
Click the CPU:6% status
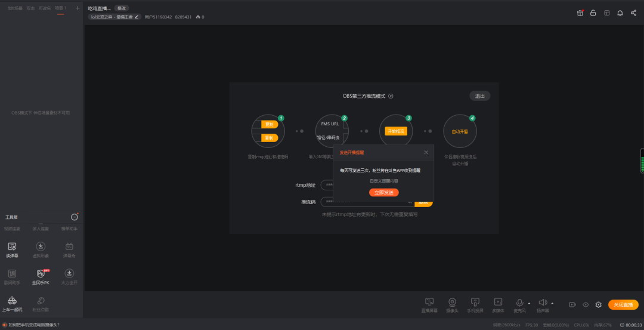click(581, 325)
